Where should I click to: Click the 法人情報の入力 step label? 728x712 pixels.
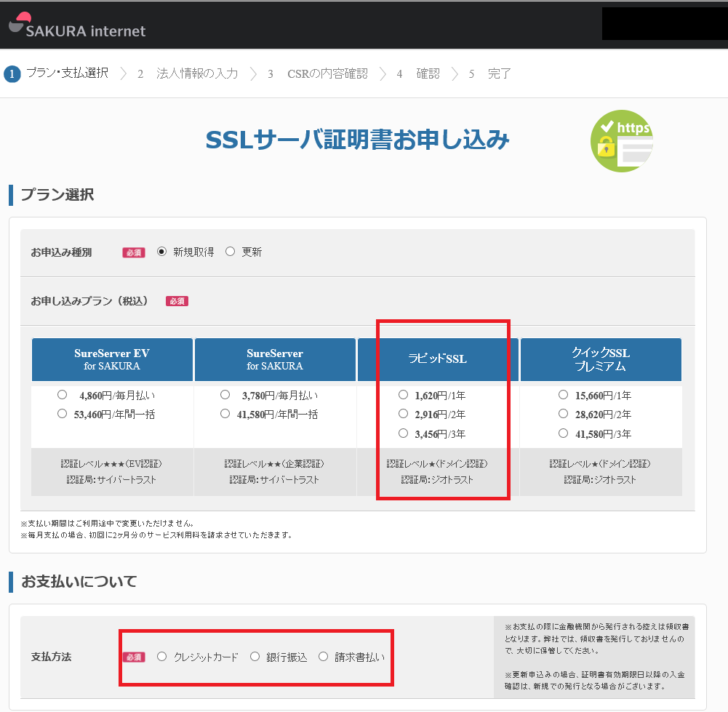[x=197, y=73]
